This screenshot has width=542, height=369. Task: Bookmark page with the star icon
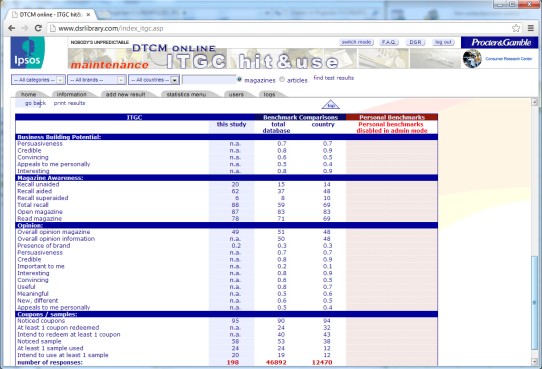516,28
